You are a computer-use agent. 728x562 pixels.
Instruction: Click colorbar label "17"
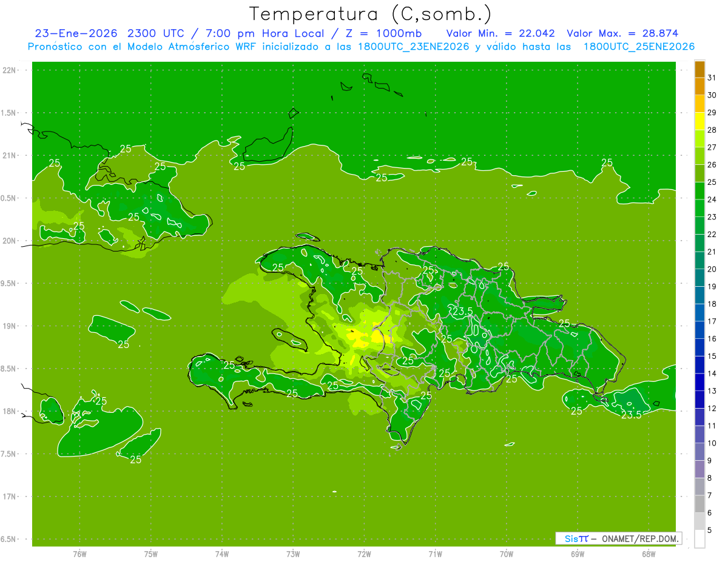click(712, 321)
